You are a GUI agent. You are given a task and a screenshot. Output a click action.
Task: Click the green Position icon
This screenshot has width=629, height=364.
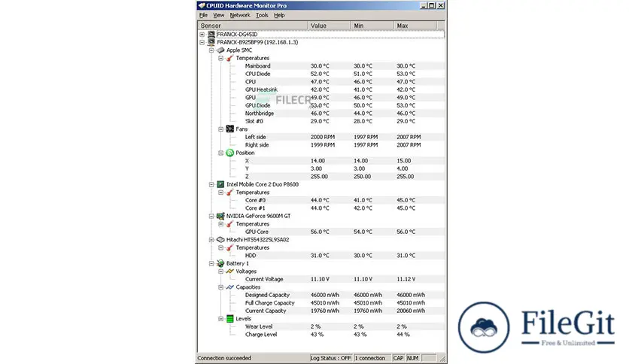click(230, 153)
